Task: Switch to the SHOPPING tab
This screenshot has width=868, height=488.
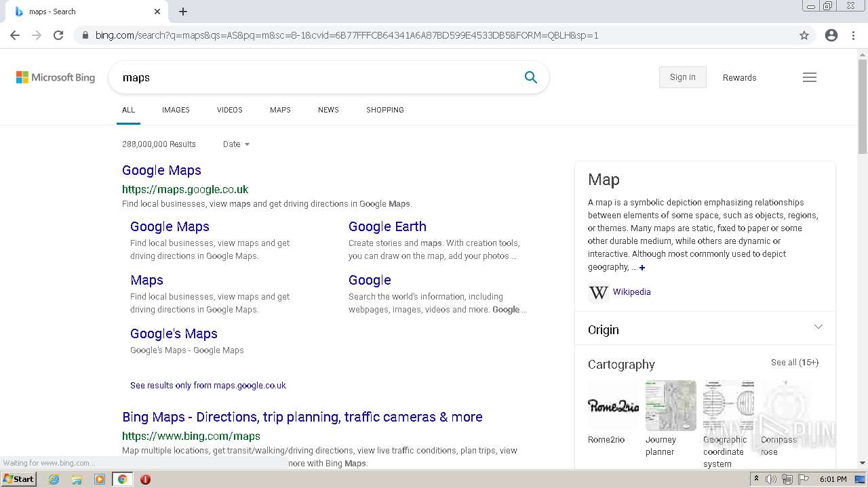Action: pos(385,110)
